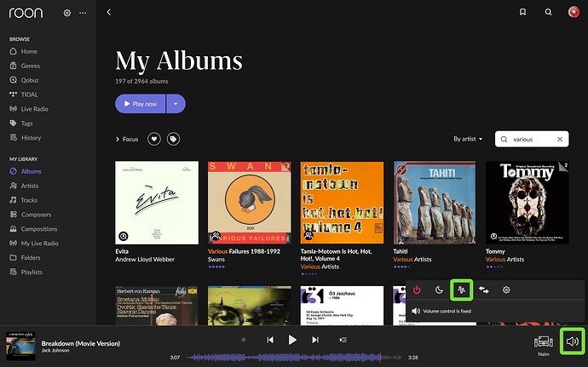Open Composers under My Library
Image resolution: width=588 pixels, height=367 pixels.
coord(30,215)
